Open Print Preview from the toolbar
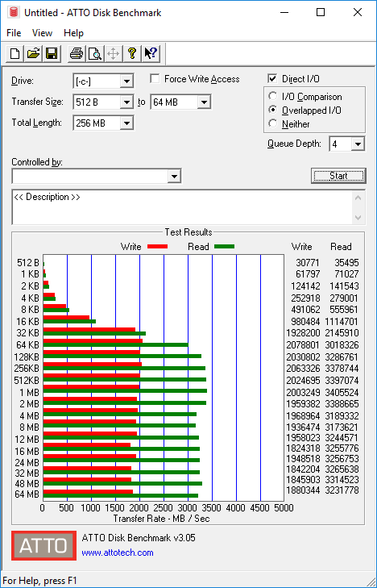This screenshot has height=588, width=377. (x=95, y=53)
